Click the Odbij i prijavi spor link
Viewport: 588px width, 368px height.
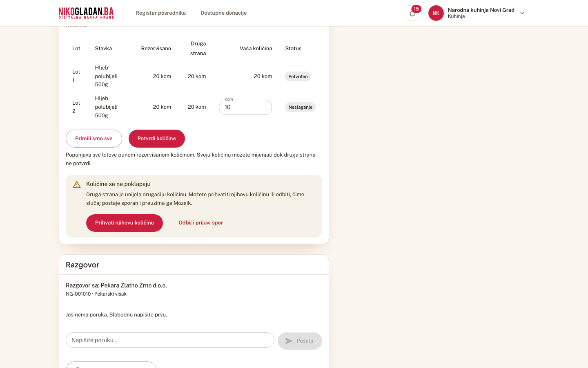click(x=200, y=223)
